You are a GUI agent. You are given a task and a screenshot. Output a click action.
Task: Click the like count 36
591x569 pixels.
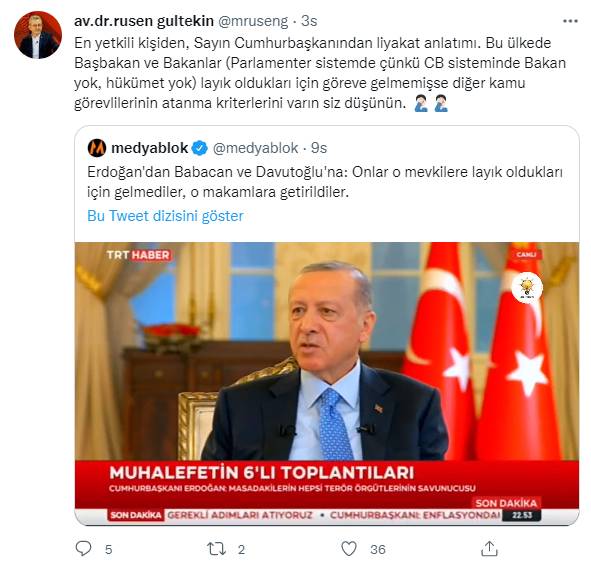pos(378,549)
